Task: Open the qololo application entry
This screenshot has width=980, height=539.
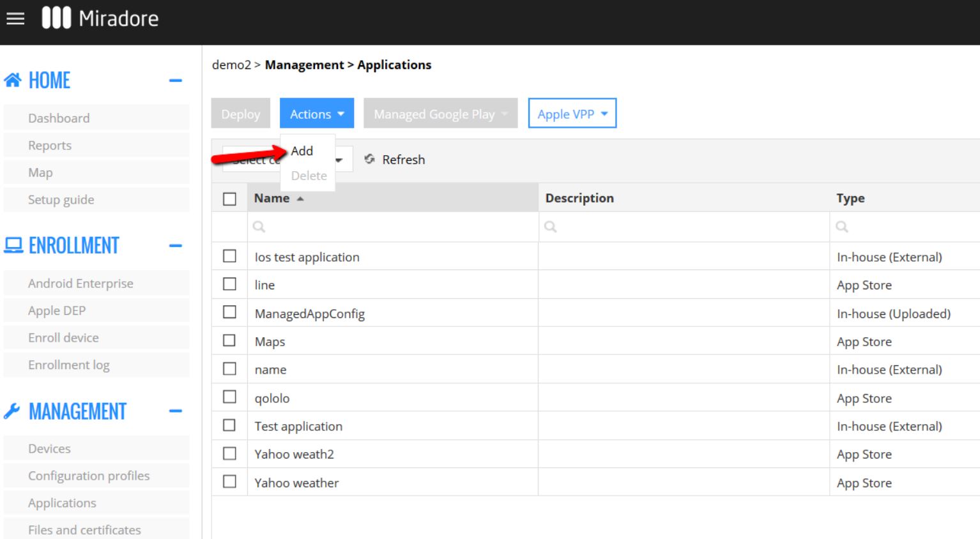Action: (x=272, y=399)
